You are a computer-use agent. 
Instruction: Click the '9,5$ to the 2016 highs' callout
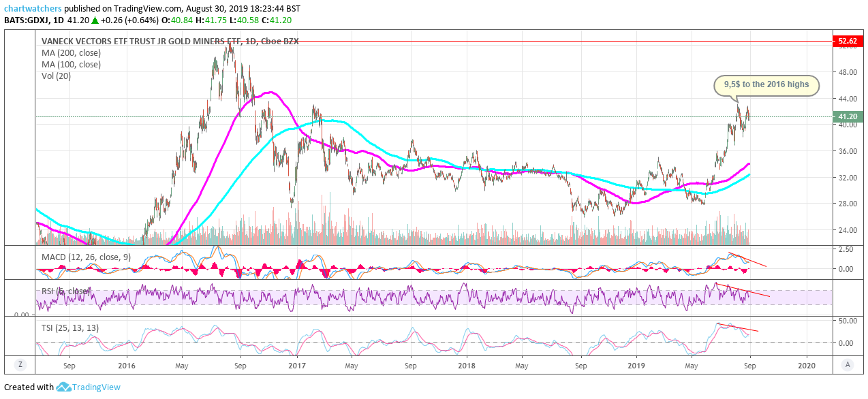tap(766, 85)
